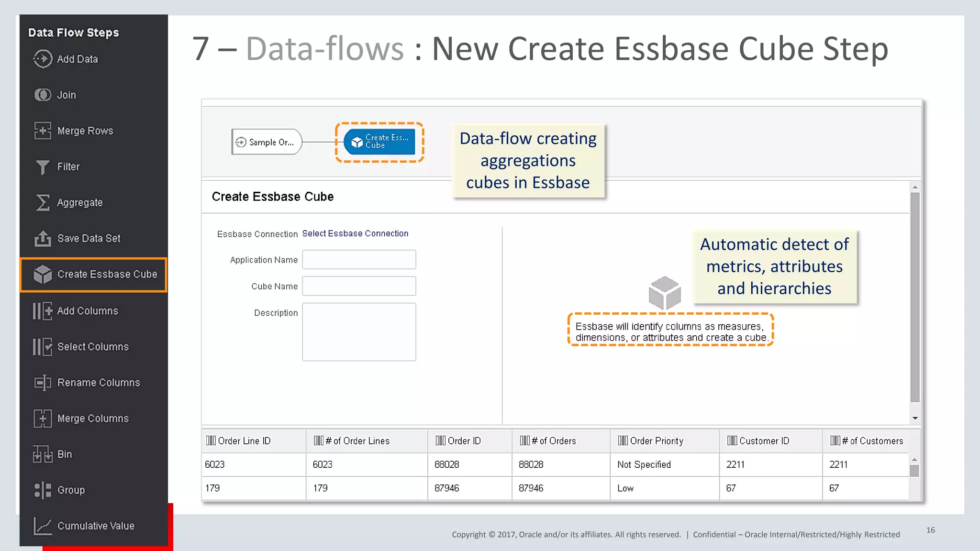This screenshot has height=551, width=980.
Task: Choose Add Columns step label
Action: point(88,311)
